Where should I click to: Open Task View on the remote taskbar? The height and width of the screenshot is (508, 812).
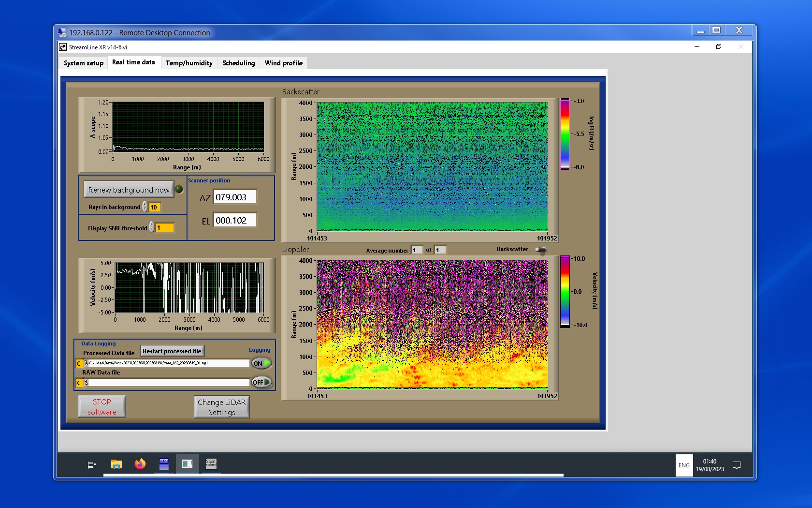(x=91, y=465)
